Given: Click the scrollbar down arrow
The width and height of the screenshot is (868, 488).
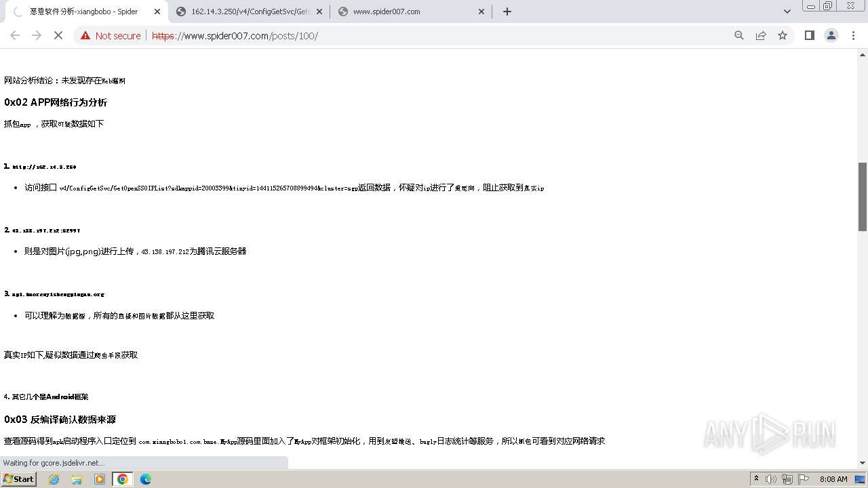Looking at the screenshot, I should [x=863, y=463].
